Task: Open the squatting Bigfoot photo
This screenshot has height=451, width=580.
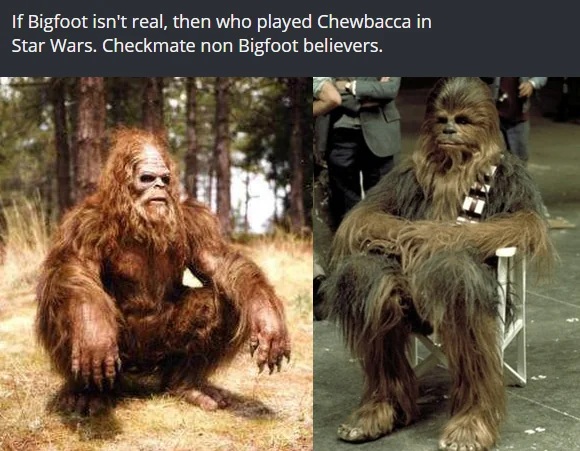Action: [x=156, y=264]
